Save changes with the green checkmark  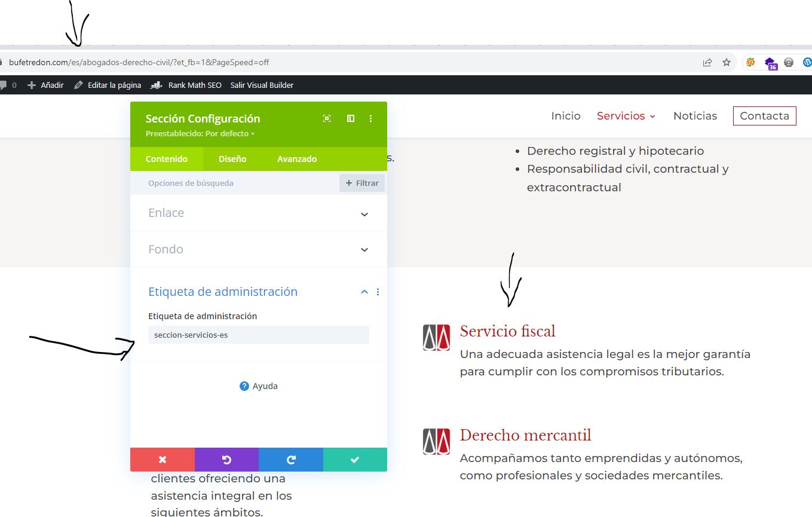click(355, 460)
